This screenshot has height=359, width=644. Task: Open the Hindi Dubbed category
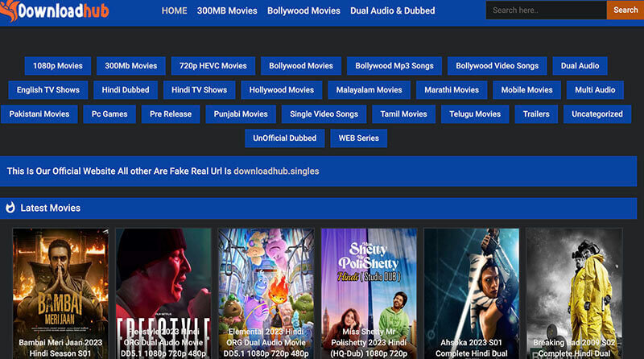coord(124,90)
